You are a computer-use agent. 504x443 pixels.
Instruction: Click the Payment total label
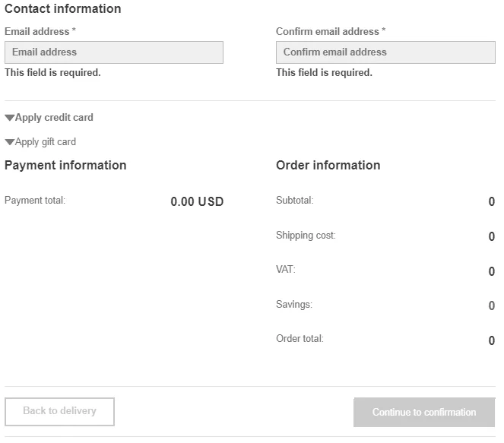pos(35,201)
